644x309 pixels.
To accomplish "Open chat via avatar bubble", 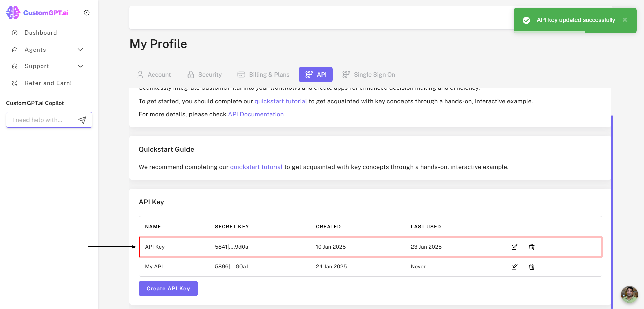I will click(629, 294).
